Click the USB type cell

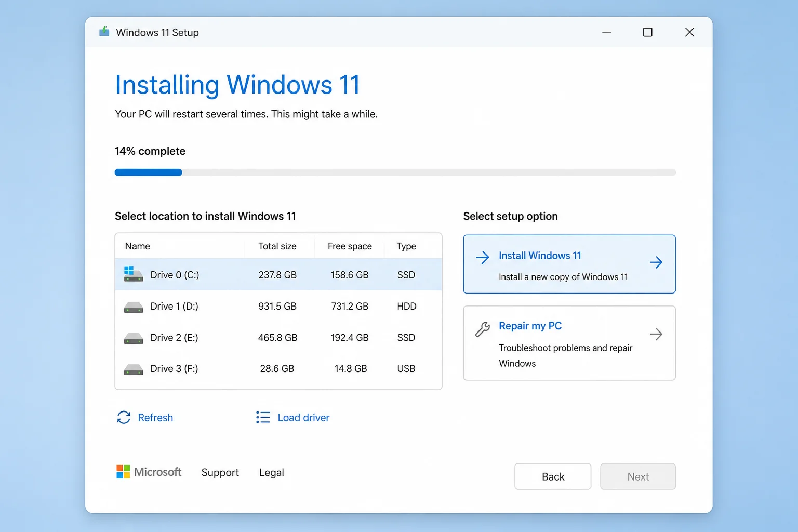point(406,368)
